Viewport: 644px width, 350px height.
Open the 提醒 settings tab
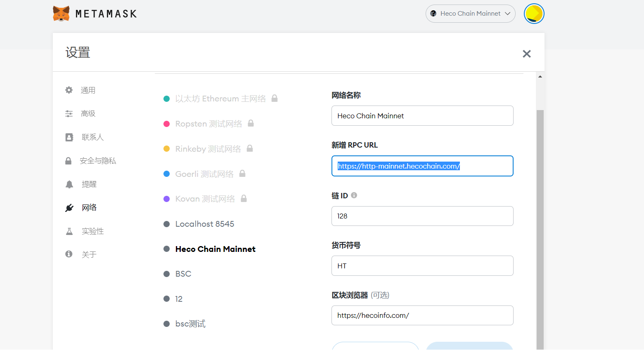[89, 184]
